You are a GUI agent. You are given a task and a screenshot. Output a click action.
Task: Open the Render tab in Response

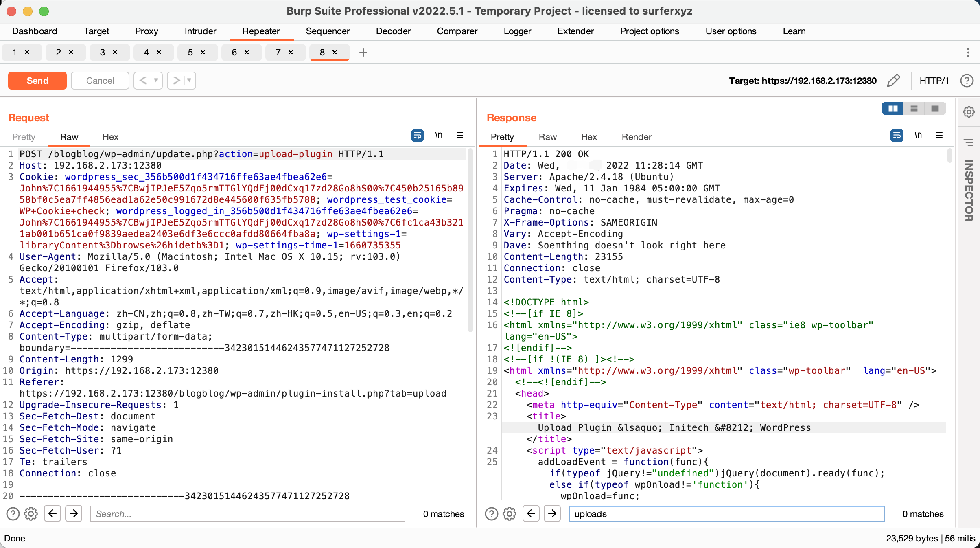636,137
